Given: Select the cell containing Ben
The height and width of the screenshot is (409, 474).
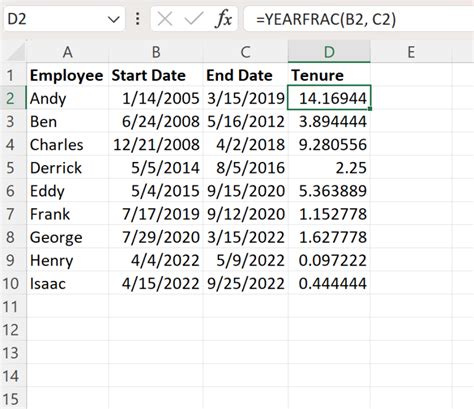Looking at the screenshot, I should (x=68, y=121).
